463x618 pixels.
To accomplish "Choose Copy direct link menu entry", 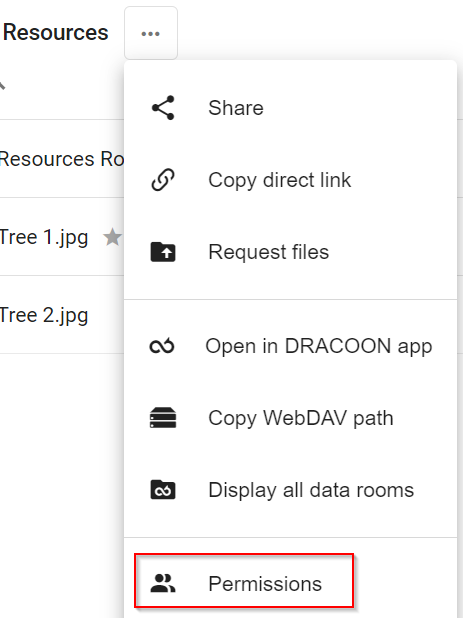I will 290,180.
